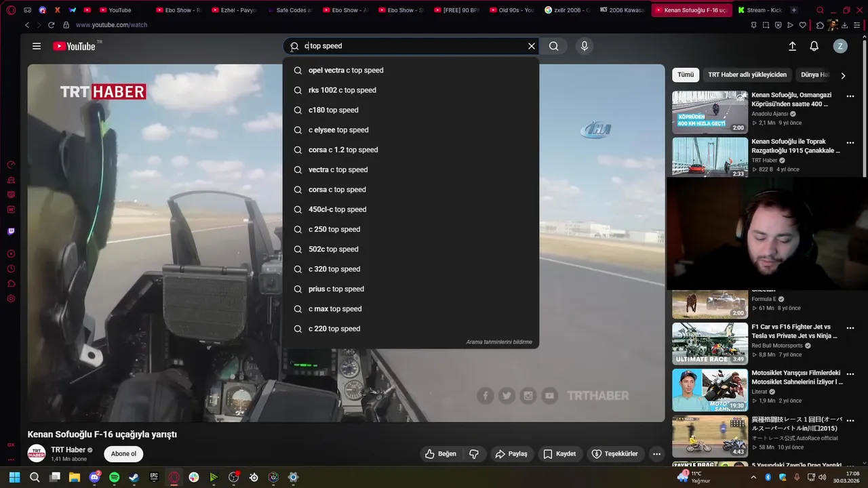Screen dimensions: 868x488
Task: Select suggestion '502c top speed'
Action: pos(411,249)
